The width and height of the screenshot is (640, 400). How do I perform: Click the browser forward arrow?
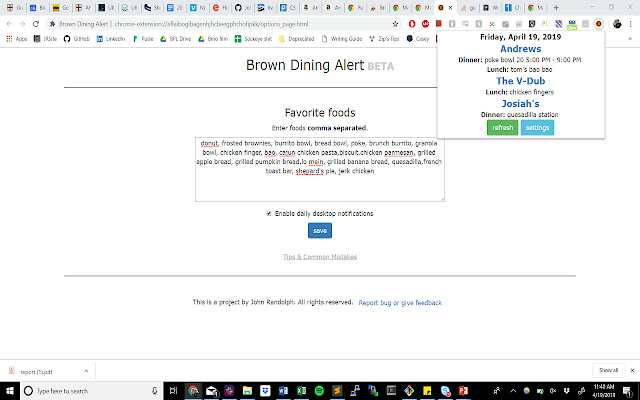click(22, 24)
